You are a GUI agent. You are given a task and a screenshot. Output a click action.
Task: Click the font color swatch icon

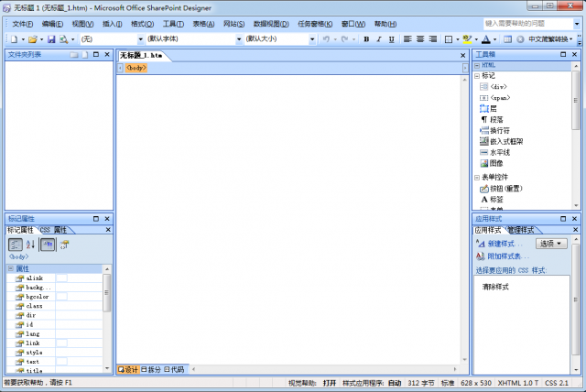[485, 39]
